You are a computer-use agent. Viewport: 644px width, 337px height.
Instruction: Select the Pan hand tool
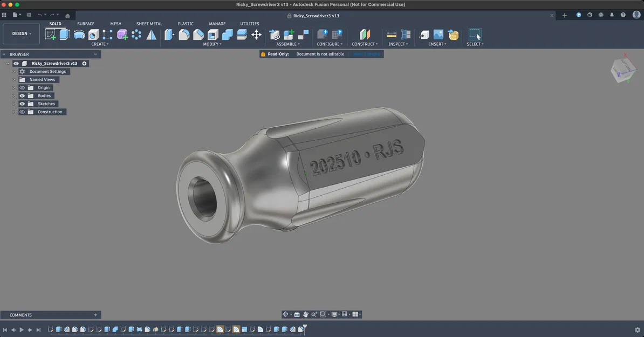(306, 314)
